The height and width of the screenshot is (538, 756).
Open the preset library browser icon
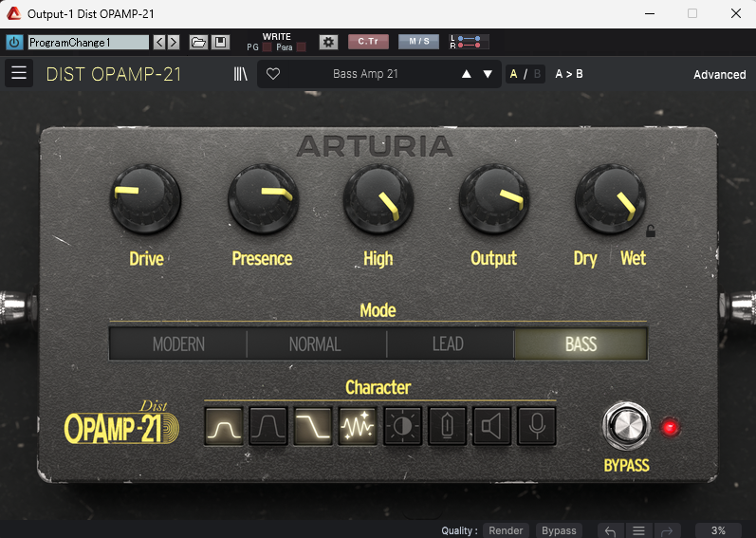(x=240, y=74)
